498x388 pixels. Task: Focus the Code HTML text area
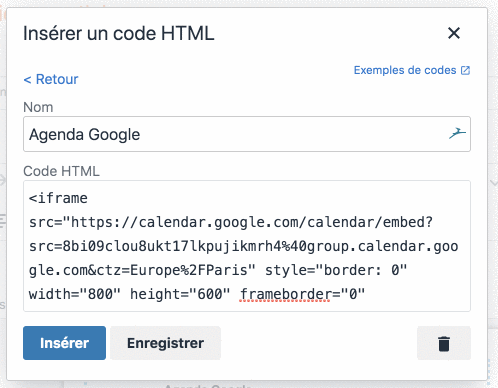pos(247,246)
